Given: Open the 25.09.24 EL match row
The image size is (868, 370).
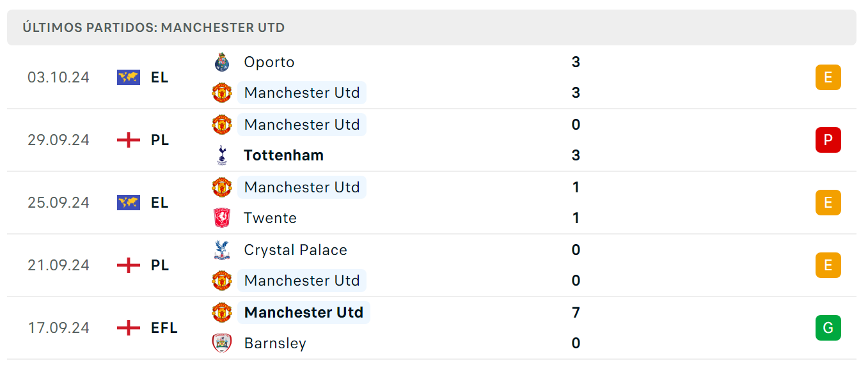Looking at the screenshot, I should click(432, 203).
